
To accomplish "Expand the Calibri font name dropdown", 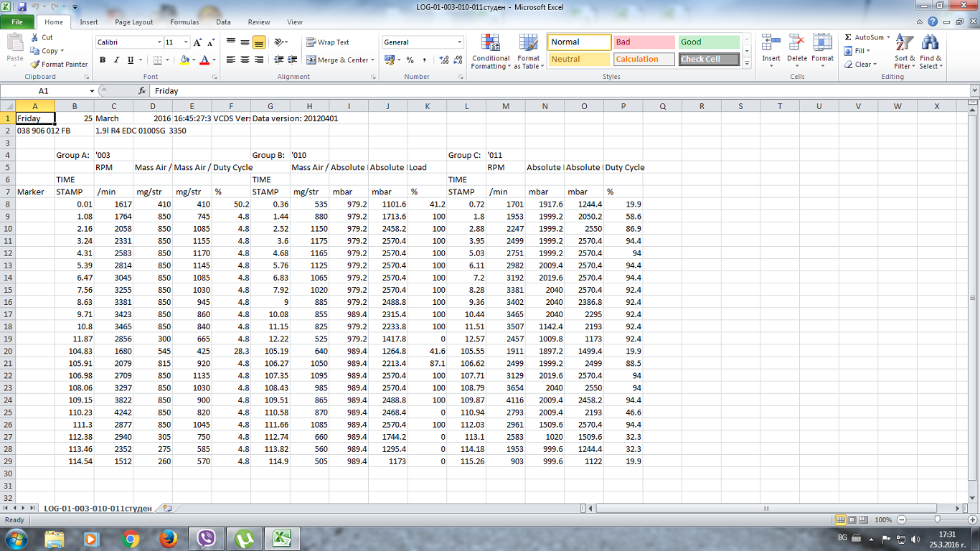I will (159, 42).
